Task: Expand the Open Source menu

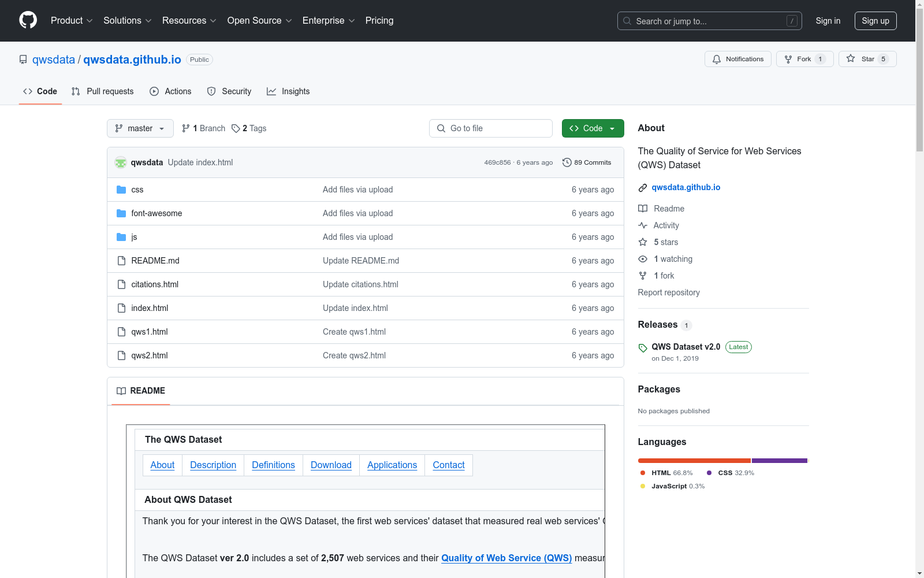Action: click(259, 20)
